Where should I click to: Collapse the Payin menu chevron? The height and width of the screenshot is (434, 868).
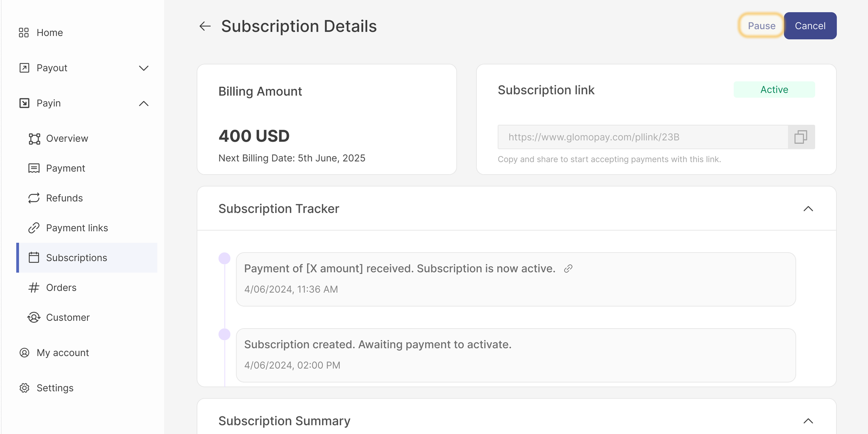[x=144, y=103]
